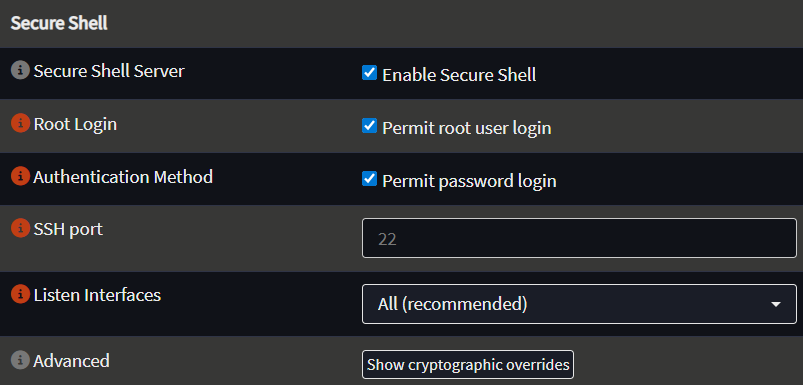Click the grey info icon beside Advanced

(20, 360)
